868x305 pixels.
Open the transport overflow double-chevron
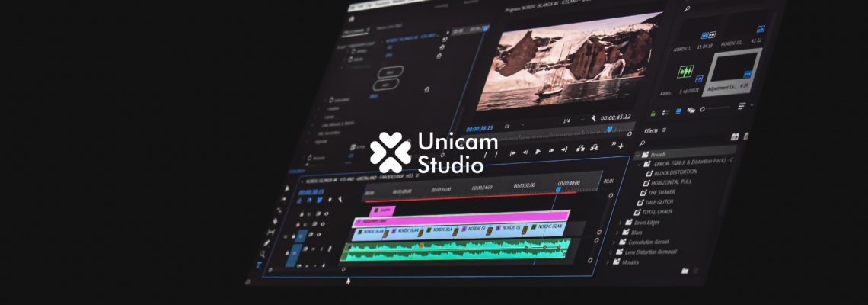[614, 143]
